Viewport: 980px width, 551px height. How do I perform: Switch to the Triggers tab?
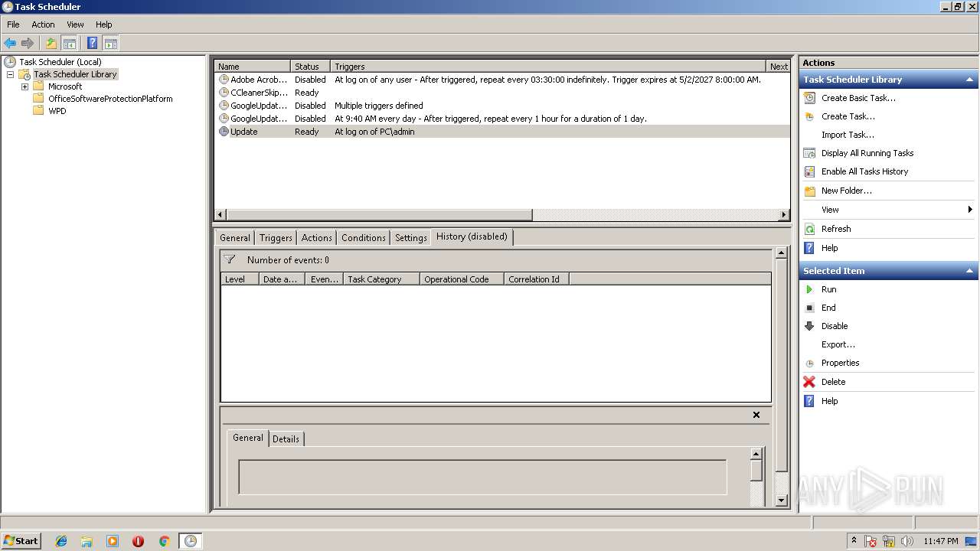pos(276,238)
